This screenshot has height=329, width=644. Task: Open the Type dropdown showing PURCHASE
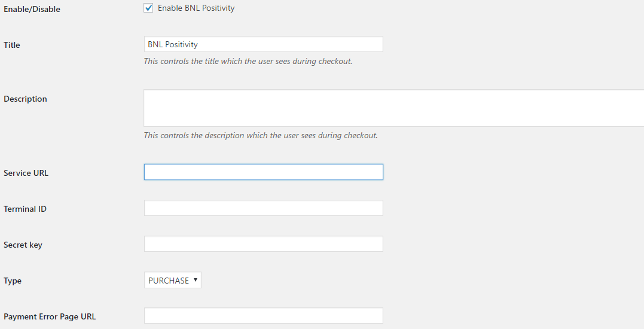(x=172, y=280)
